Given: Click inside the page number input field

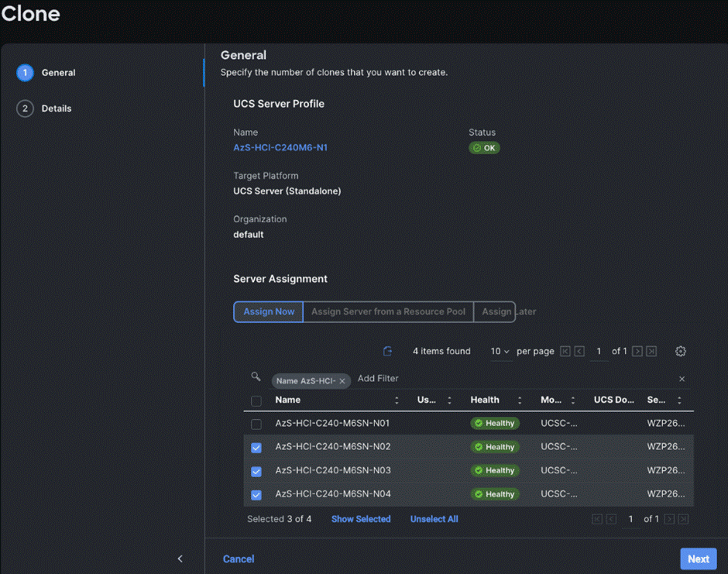Looking at the screenshot, I should 599,351.
